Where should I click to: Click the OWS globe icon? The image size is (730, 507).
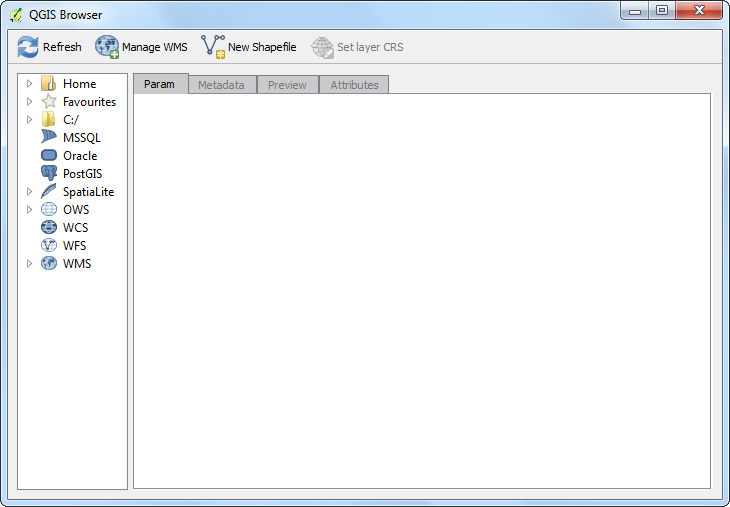pos(48,209)
